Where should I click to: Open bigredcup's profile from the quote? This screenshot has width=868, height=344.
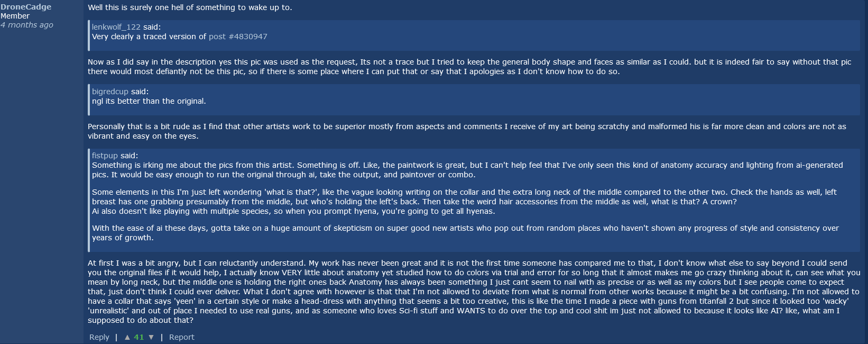[x=110, y=92]
